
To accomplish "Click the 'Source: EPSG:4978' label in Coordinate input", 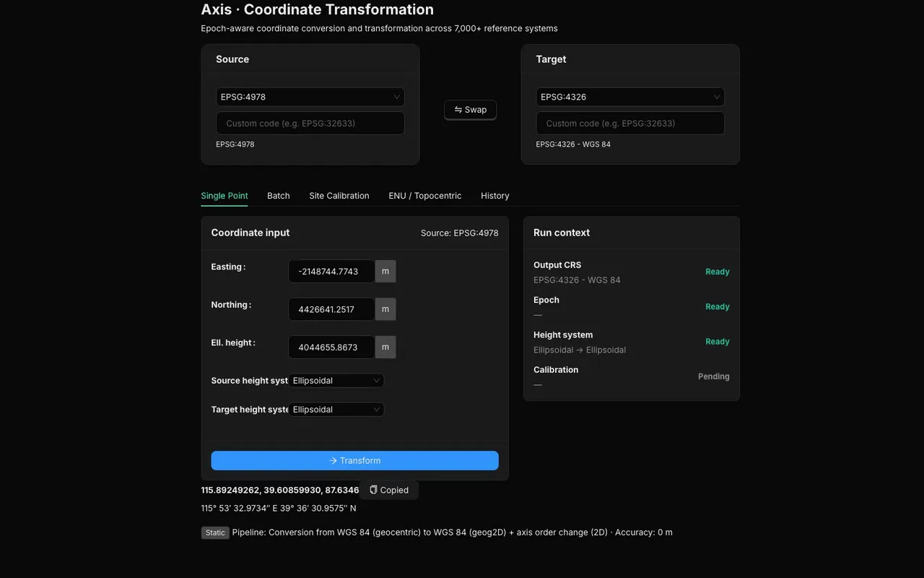I will click(x=460, y=233).
